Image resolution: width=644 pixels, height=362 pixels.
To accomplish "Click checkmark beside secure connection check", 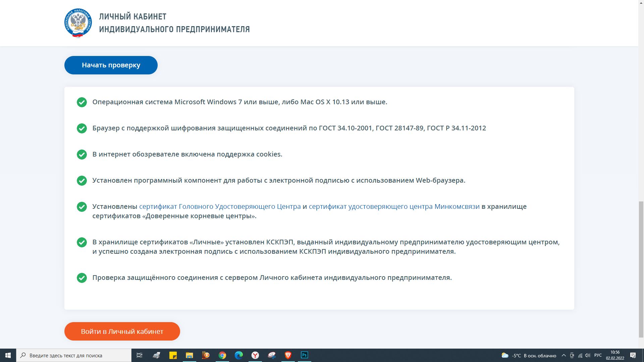I will pos(82,278).
